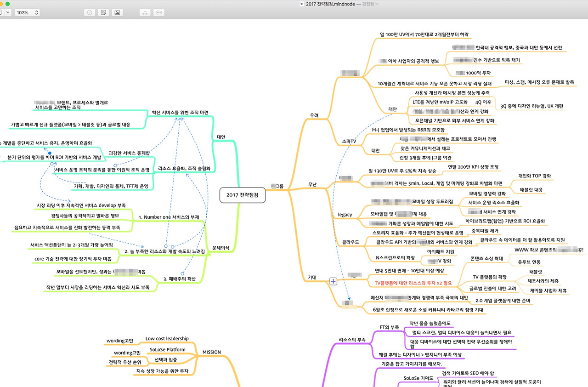The height and width of the screenshot is (387, 588).
Task: Select the central 2017 전략점검 node
Action: coord(243,195)
